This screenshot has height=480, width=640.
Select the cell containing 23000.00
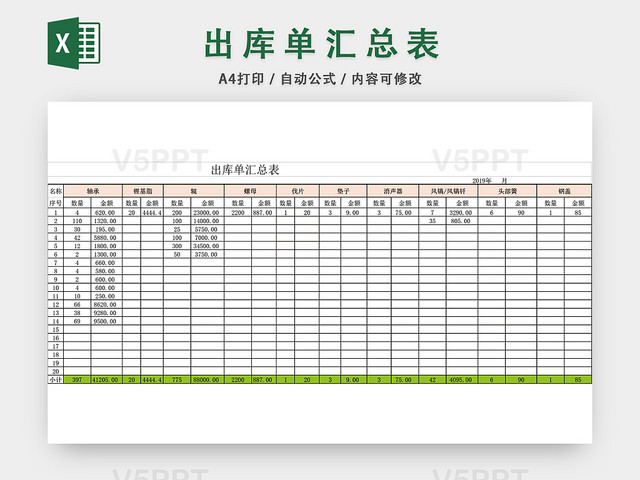click(207, 213)
